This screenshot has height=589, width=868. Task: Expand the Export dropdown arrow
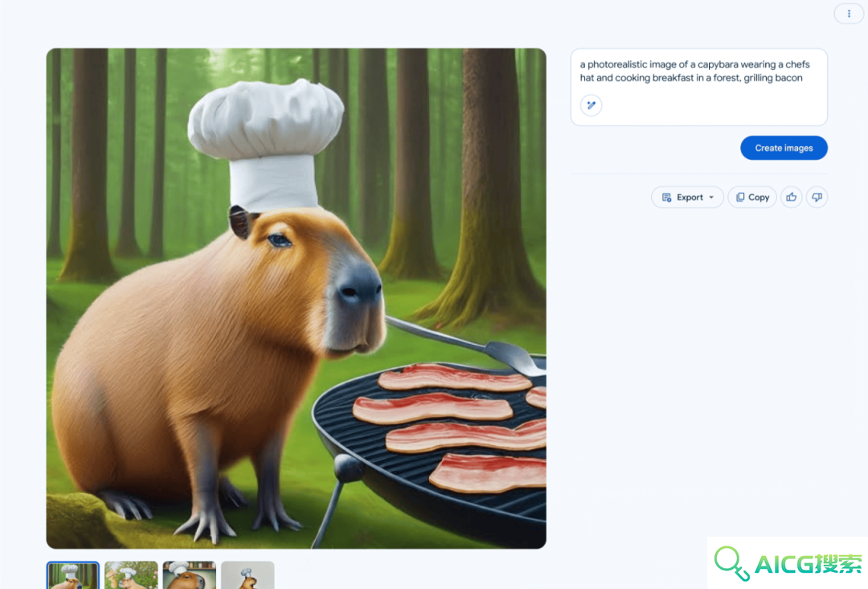(711, 198)
